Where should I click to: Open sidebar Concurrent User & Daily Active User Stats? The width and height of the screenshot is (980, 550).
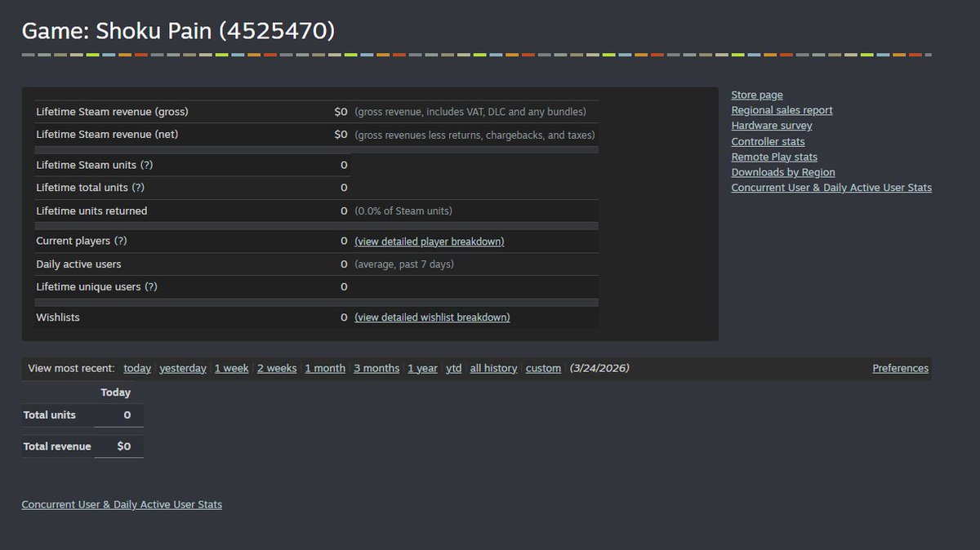point(831,188)
